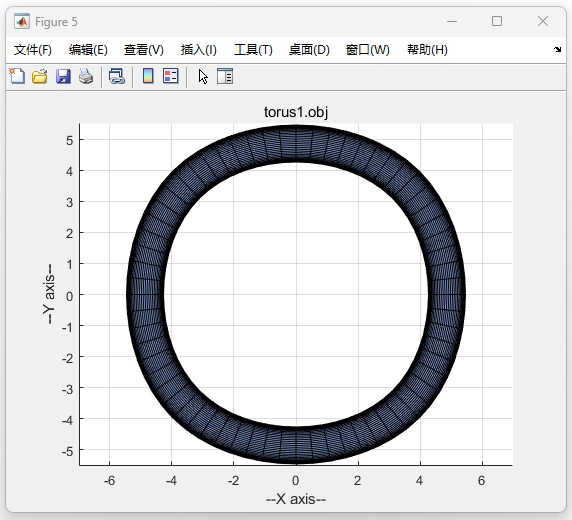Expand the 工具(T) menu
The image size is (572, 520).
[x=253, y=50]
